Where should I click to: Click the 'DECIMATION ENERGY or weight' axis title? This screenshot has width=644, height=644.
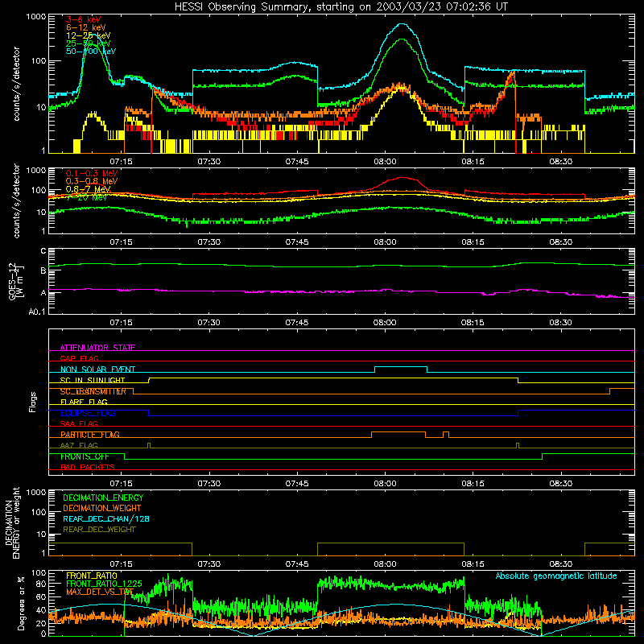click(12, 522)
